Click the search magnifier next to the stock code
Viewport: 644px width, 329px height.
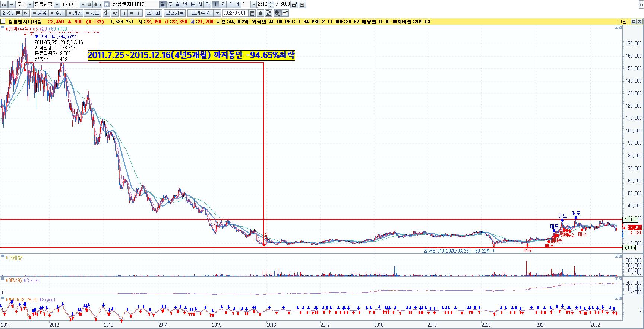click(89, 4)
